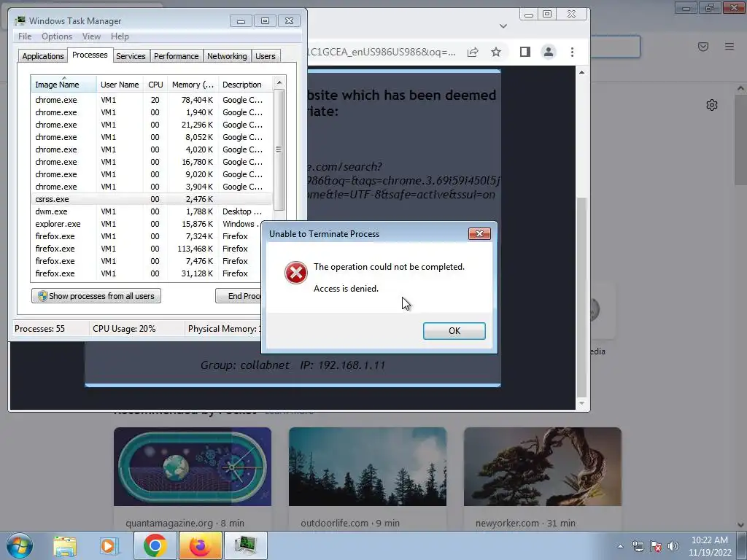Switch to the Performance tab
This screenshot has height=560, width=747.
pos(176,56)
